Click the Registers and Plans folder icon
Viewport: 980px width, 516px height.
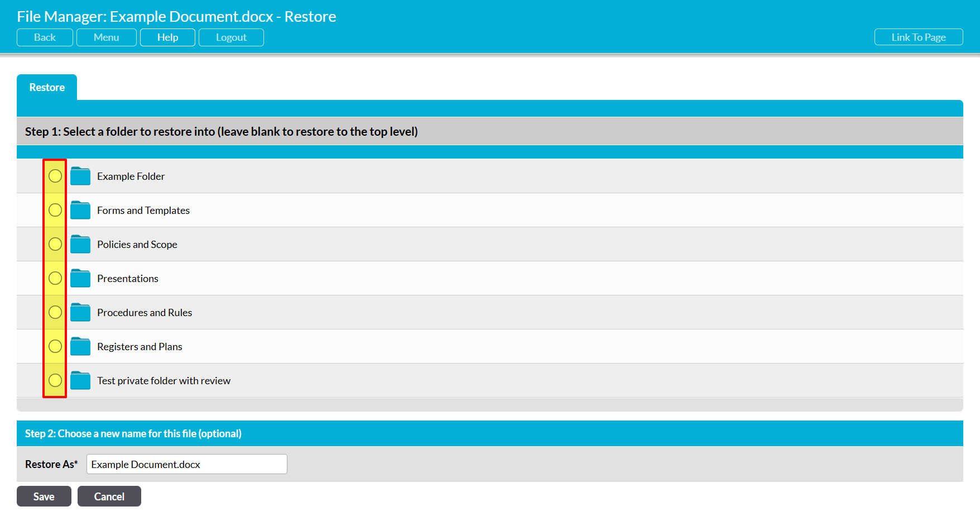click(80, 347)
